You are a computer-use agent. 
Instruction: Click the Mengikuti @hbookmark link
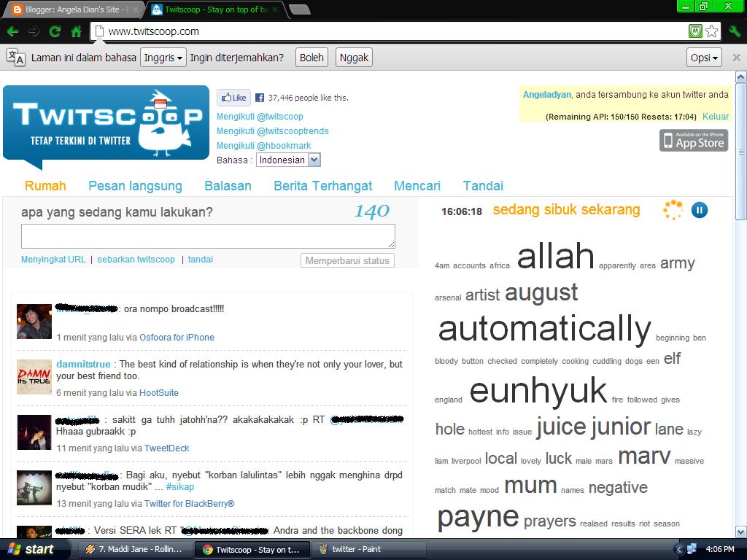point(263,146)
